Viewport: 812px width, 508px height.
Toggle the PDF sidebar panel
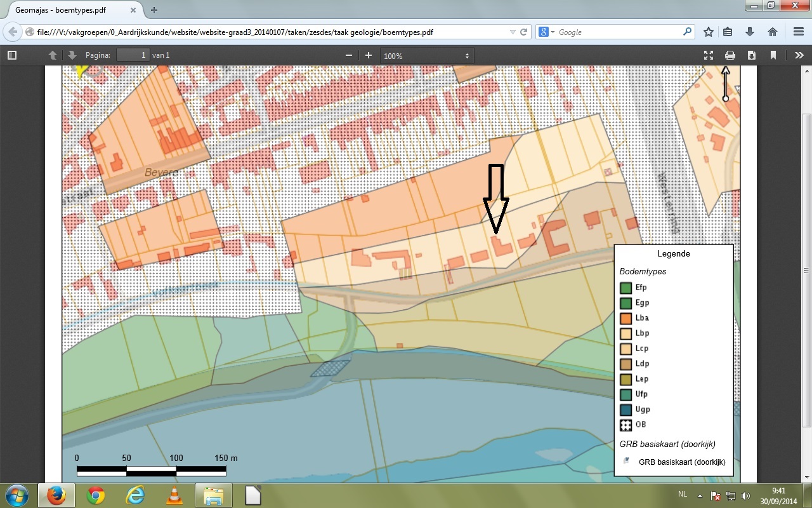pos(12,55)
